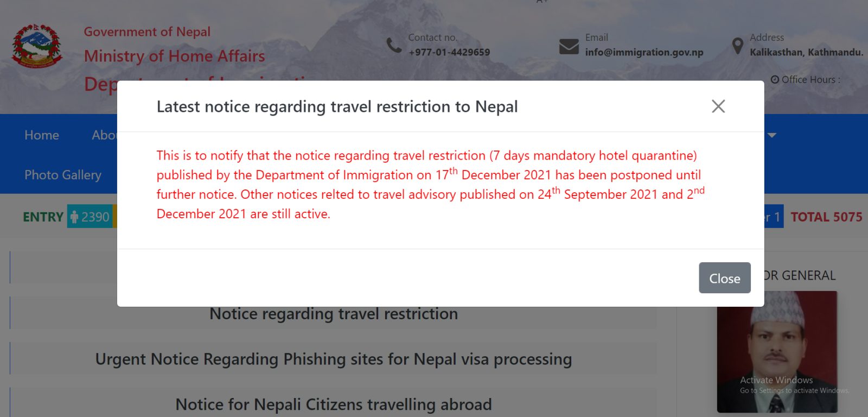This screenshot has height=417, width=868.
Task: Open Notice for Nepali Citizens travelling abroad
Action: [334, 405]
